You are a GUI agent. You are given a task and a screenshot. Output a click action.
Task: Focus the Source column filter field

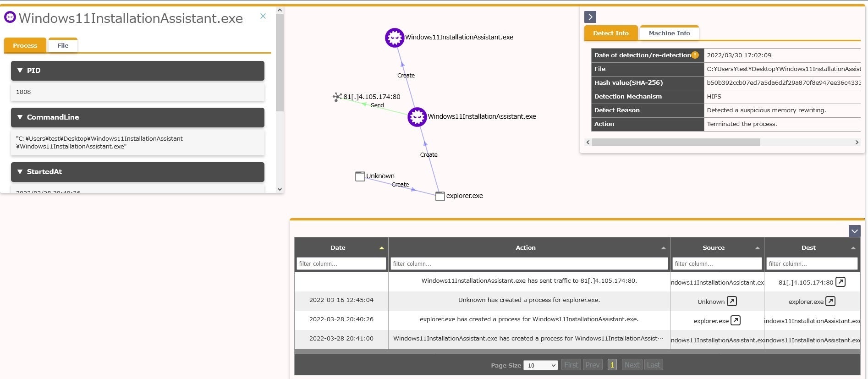tap(717, 264)
